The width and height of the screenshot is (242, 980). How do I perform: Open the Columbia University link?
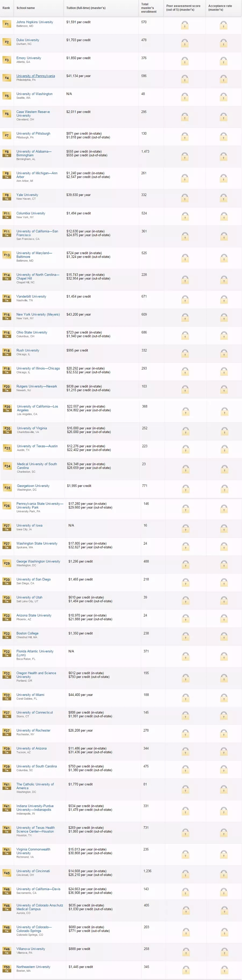31,213
